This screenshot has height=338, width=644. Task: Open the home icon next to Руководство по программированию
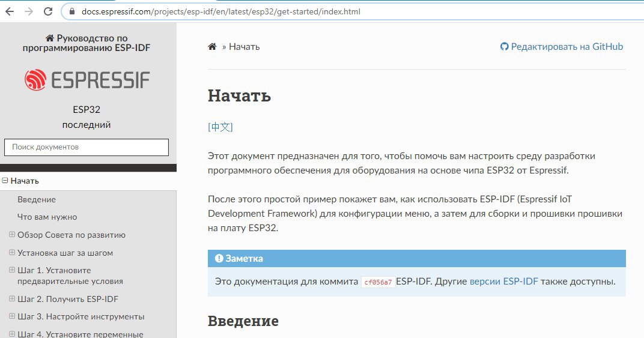[50, 38]
